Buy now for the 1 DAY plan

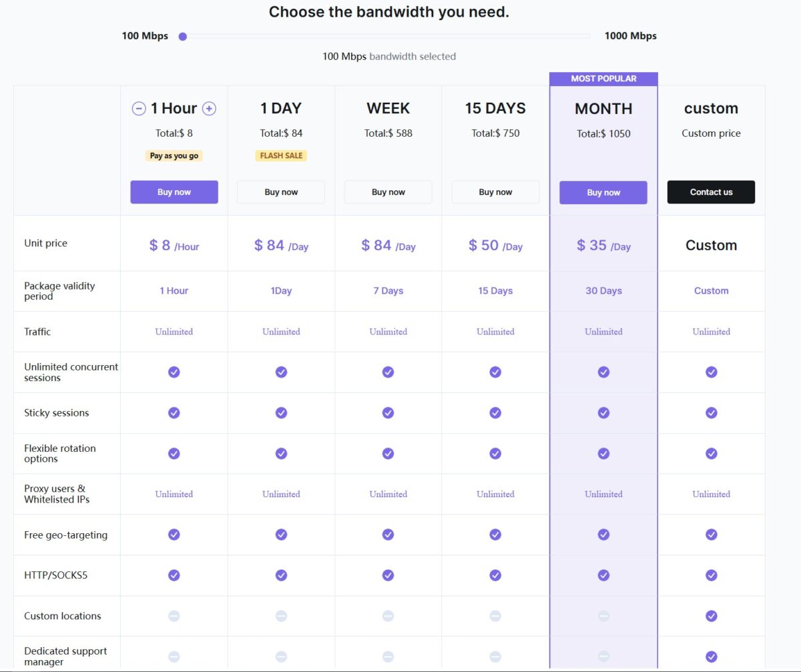(281, 192)
